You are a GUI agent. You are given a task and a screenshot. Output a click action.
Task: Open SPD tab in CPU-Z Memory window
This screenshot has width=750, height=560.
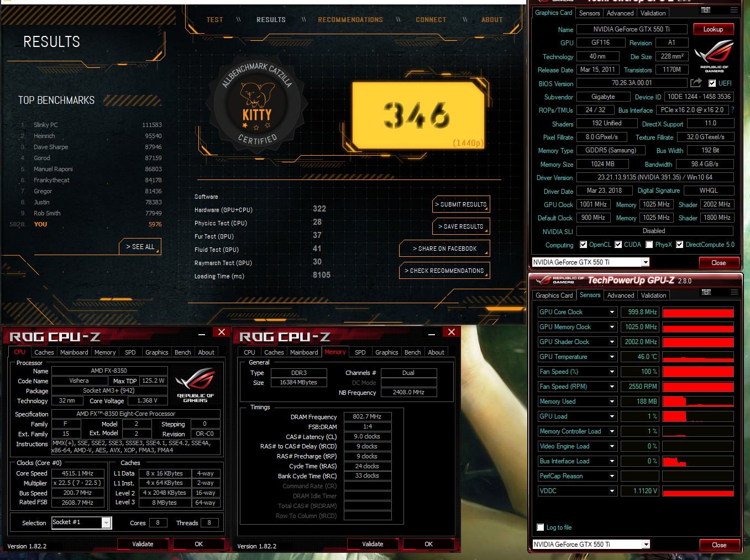360,352
